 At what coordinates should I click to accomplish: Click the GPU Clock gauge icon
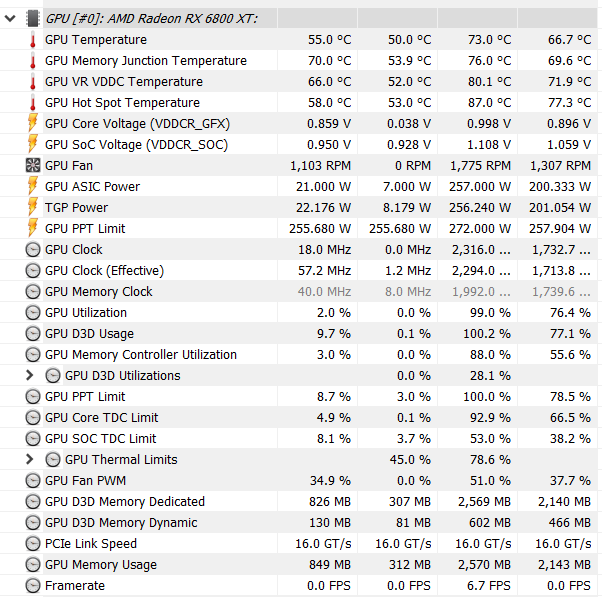(x=33, y=250)
